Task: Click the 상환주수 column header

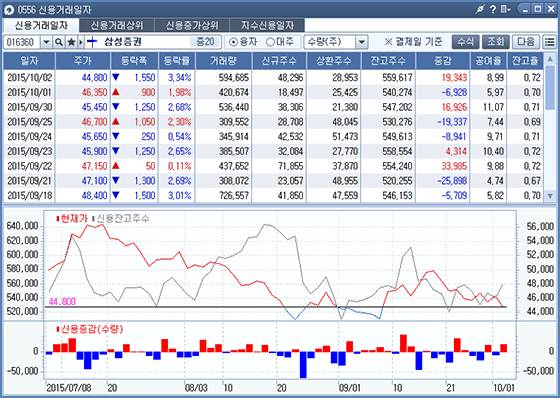Action: click(334, 61)
